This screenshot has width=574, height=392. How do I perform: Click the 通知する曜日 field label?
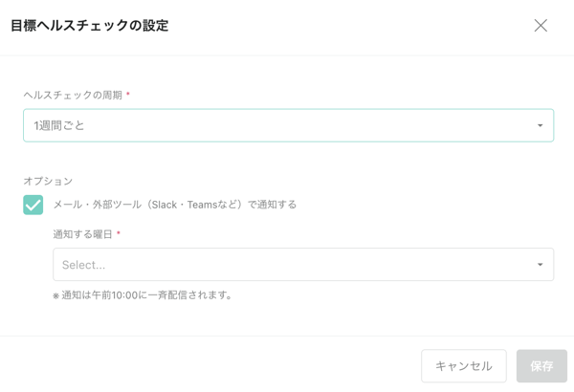pyautogui.click(x=82, y=234)
